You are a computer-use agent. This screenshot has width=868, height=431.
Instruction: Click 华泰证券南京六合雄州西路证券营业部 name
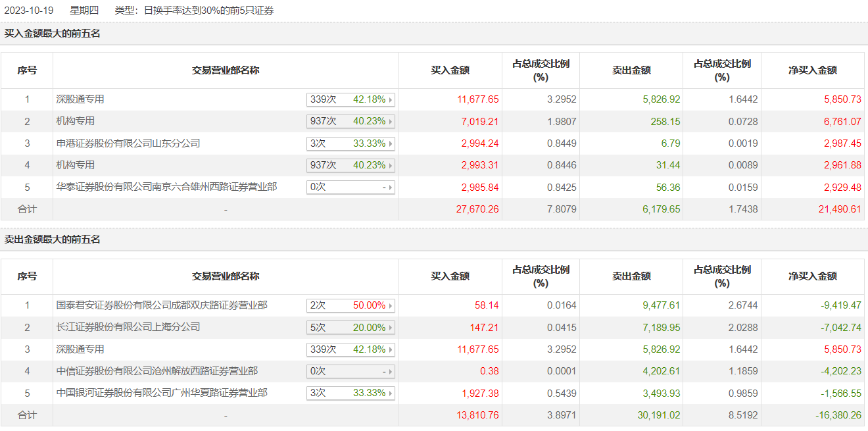(x=166, y=187)
